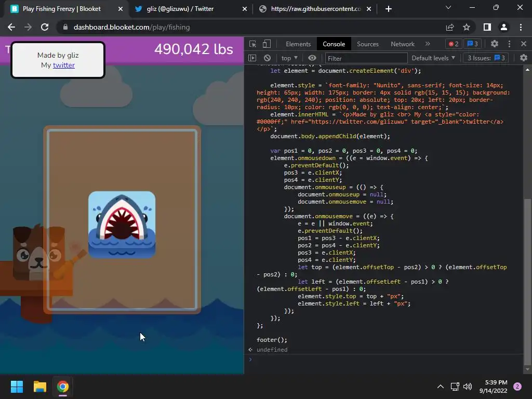Open the clock and date flyout
Screen dimensions: 532x399
pyautogui.click(x=494, y=387)
